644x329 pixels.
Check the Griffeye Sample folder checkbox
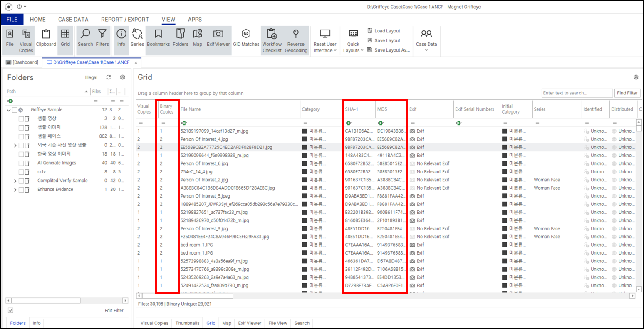[x=15, y=110]
